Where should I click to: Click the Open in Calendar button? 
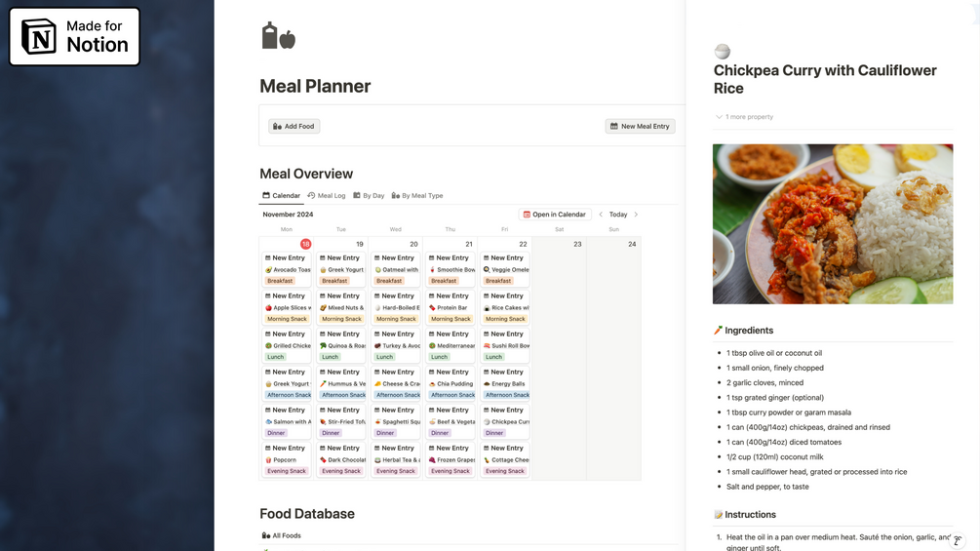pyautogui.click(x=555, y=215)
